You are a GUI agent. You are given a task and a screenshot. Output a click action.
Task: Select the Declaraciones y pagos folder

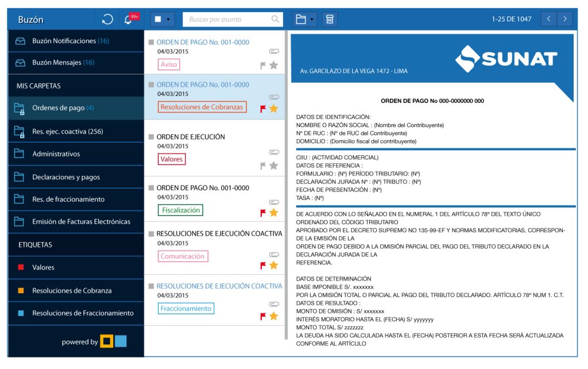point(65,177)
